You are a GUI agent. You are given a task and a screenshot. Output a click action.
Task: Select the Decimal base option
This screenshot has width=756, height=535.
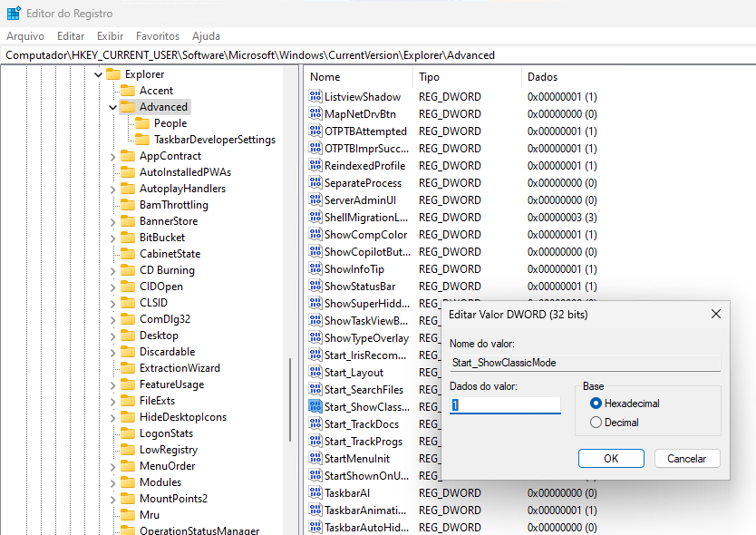point(596,423)
